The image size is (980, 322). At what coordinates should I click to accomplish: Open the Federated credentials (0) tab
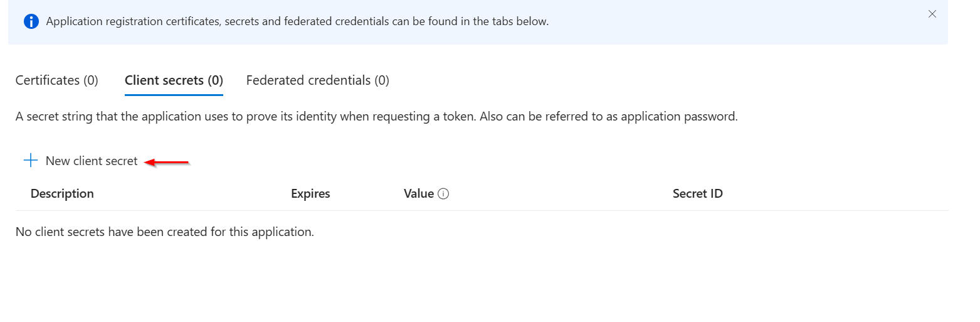pos(317,80)
